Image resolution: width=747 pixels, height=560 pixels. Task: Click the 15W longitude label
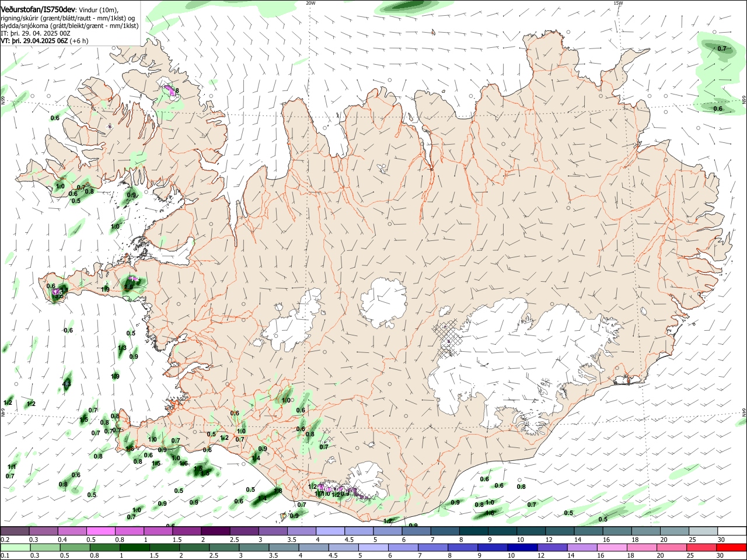[618, 3]
